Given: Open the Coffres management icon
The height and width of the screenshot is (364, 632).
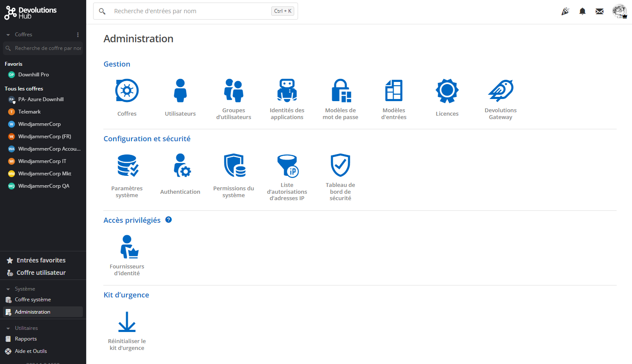Looking at the screenshot, I should (x=127, y=90).
